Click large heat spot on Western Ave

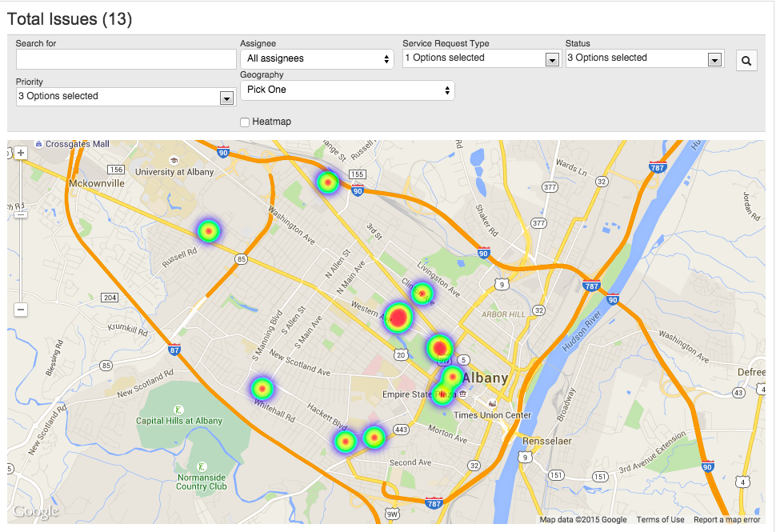coord(399,318)
